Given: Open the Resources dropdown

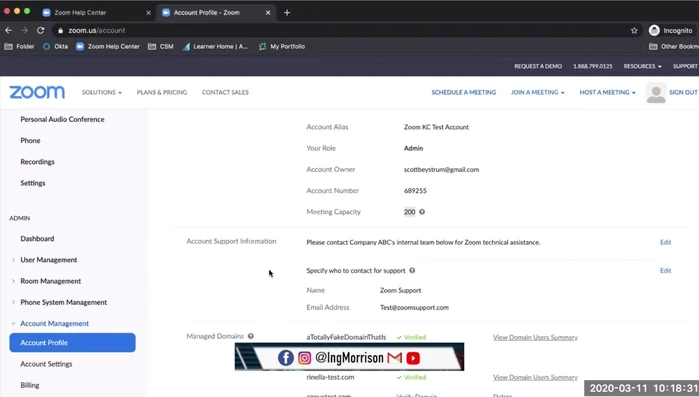Looking at the screenshot, I should pyautogui.click(x=642, y=66).
